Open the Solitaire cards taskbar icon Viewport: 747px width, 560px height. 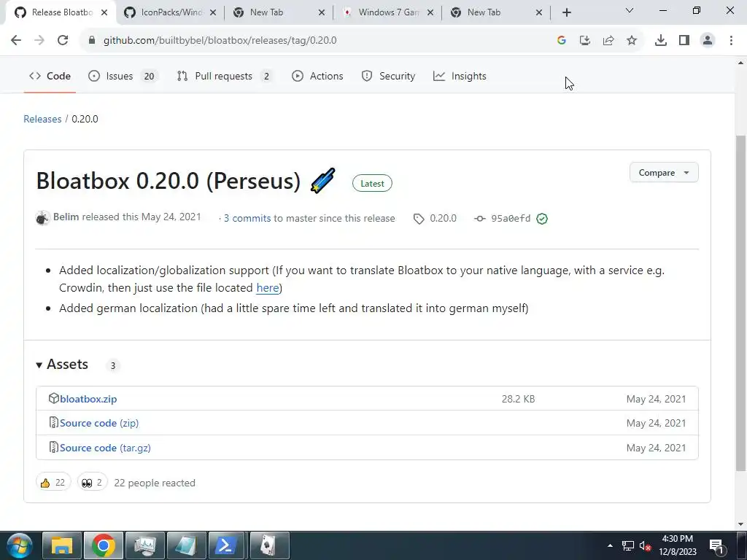point(269,545)
